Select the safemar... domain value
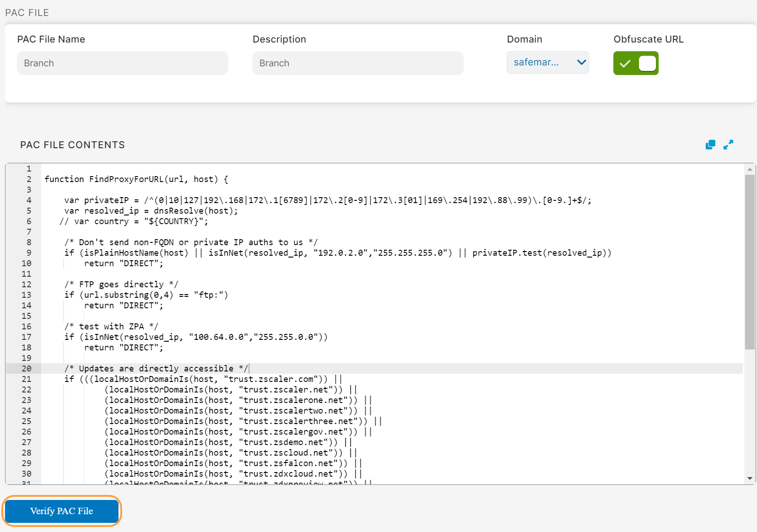 [x=535, y=62]
